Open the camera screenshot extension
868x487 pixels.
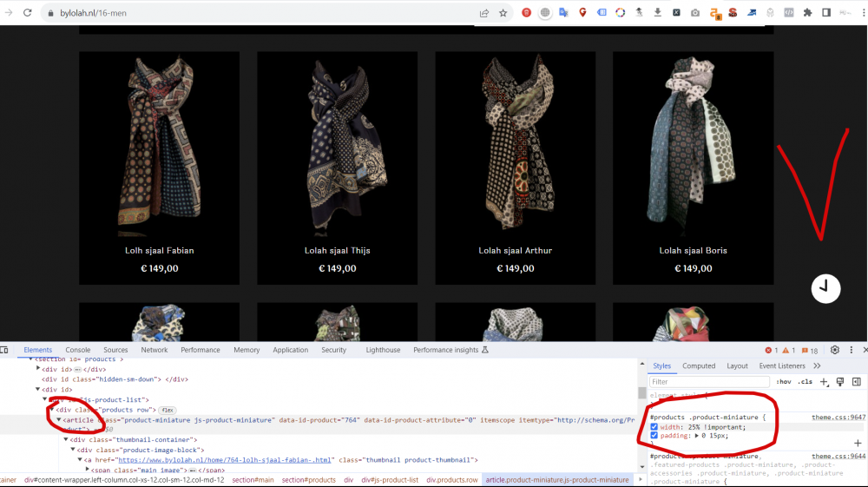pos(695,13)
